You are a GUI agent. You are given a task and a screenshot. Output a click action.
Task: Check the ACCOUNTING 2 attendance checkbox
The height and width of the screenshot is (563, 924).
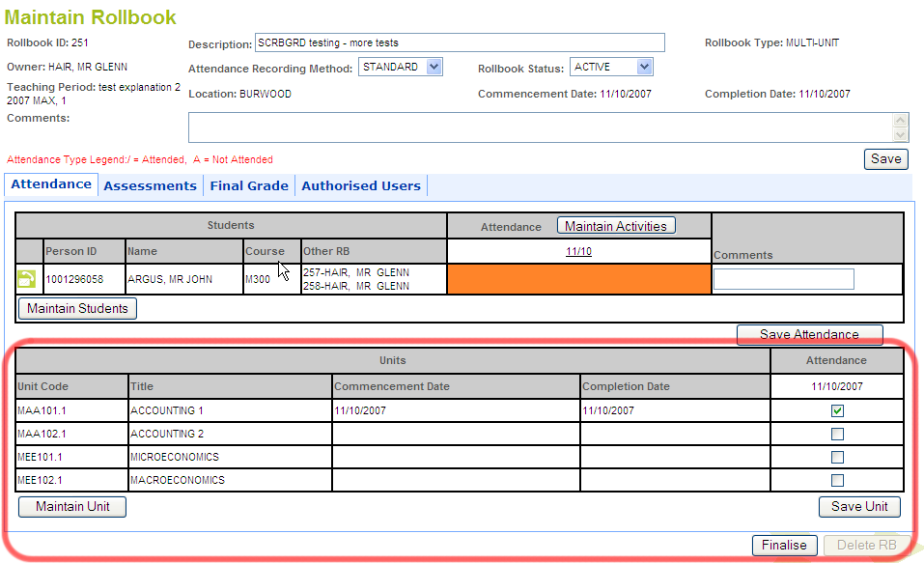(837, 435)
